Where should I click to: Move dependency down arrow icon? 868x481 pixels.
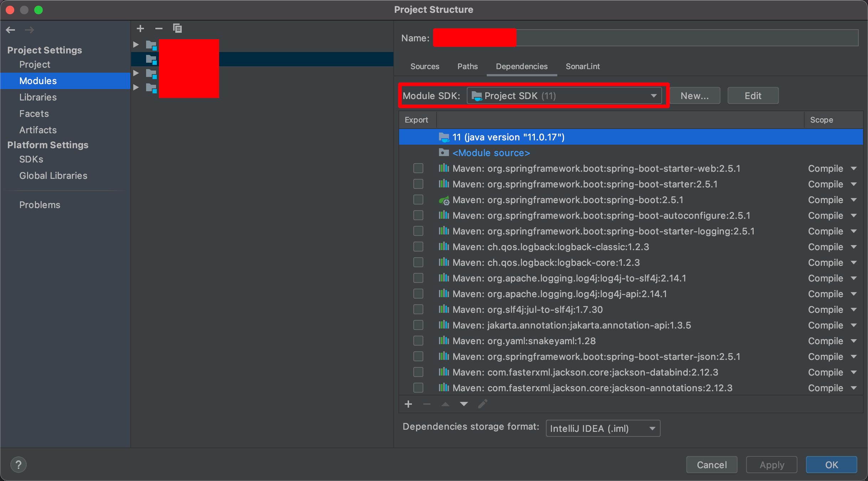pos(464,404)
